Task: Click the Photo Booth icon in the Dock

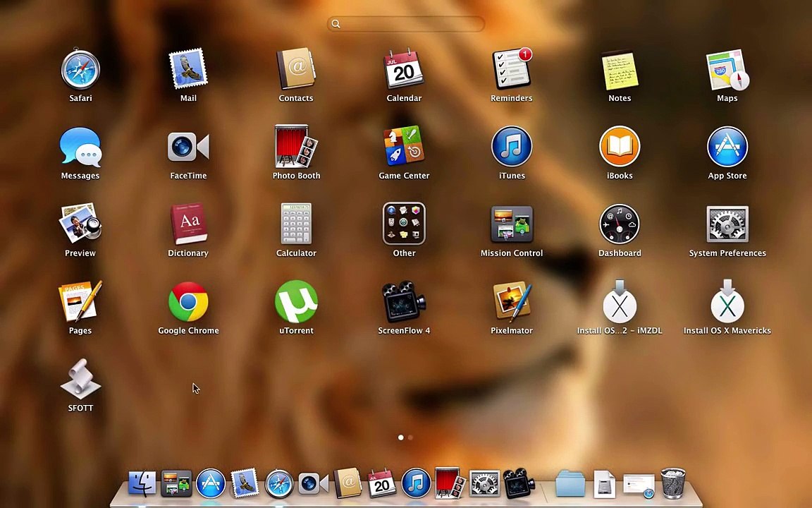Action: pos(450,483)
